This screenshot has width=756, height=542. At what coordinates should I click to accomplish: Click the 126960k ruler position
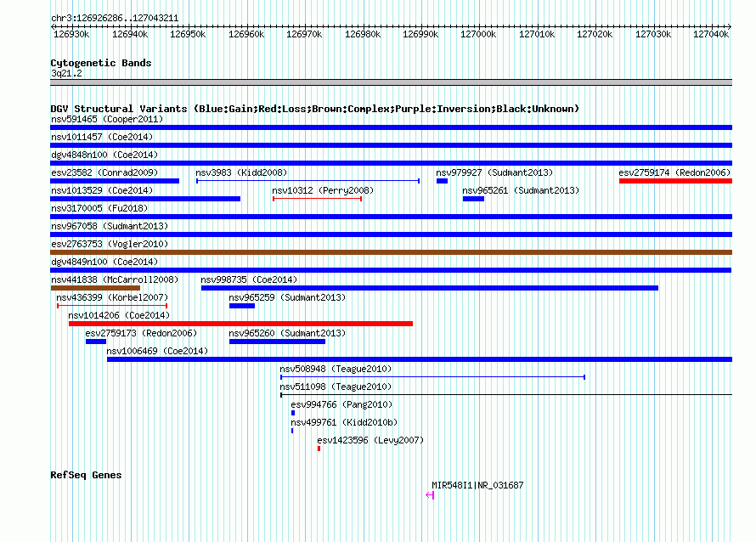[x=246, y=34]
